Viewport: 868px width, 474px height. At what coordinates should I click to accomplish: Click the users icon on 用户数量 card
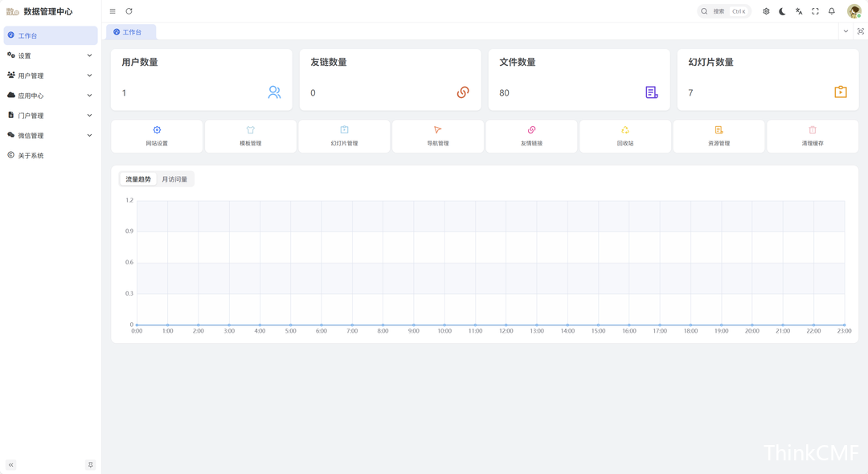[x=275, y=92]
